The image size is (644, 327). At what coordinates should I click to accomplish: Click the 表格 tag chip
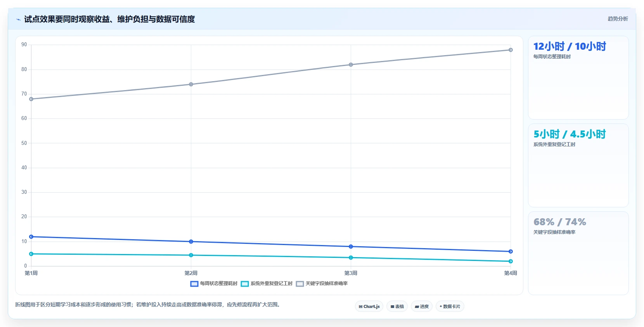pyautogui.click(x=397, y=306)
